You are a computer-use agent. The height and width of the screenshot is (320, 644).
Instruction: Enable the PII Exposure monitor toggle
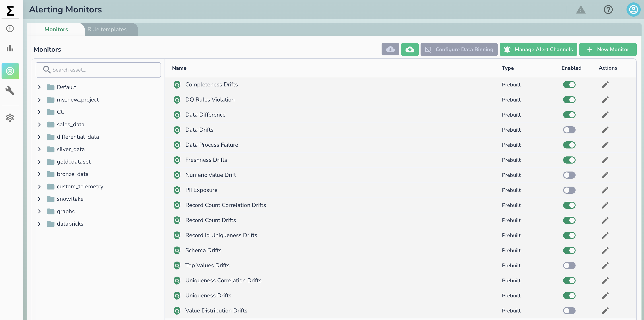[569, 190]
